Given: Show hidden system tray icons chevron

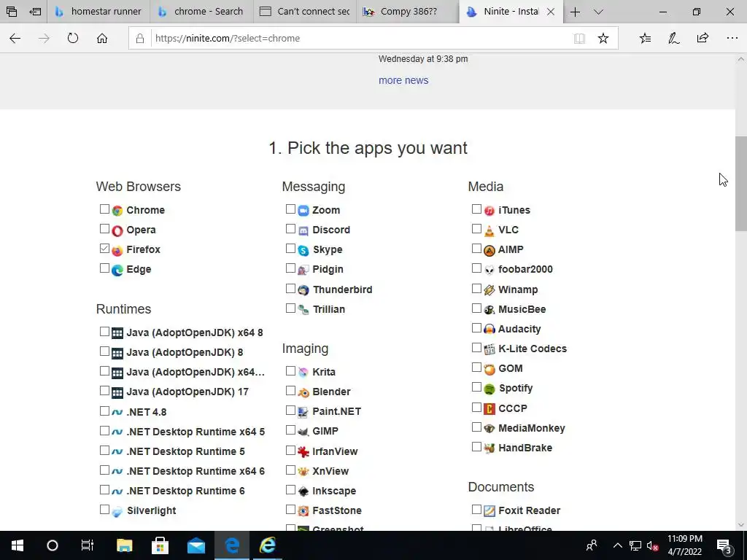Looking at the screenshot, I should pos(617,545).
